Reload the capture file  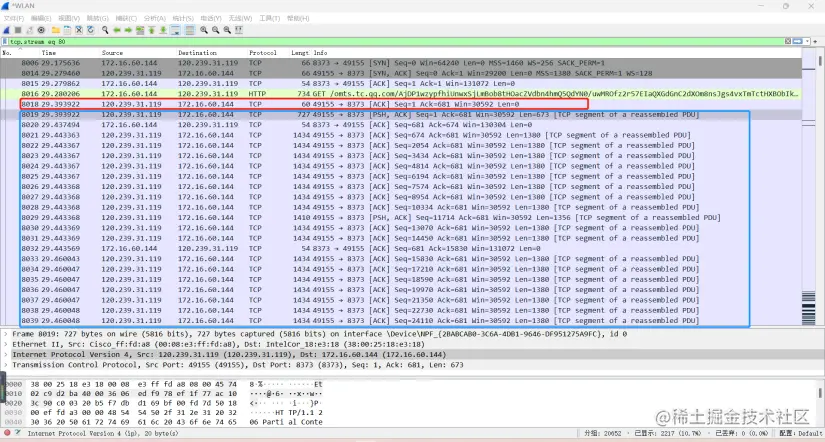pos(90,30)
